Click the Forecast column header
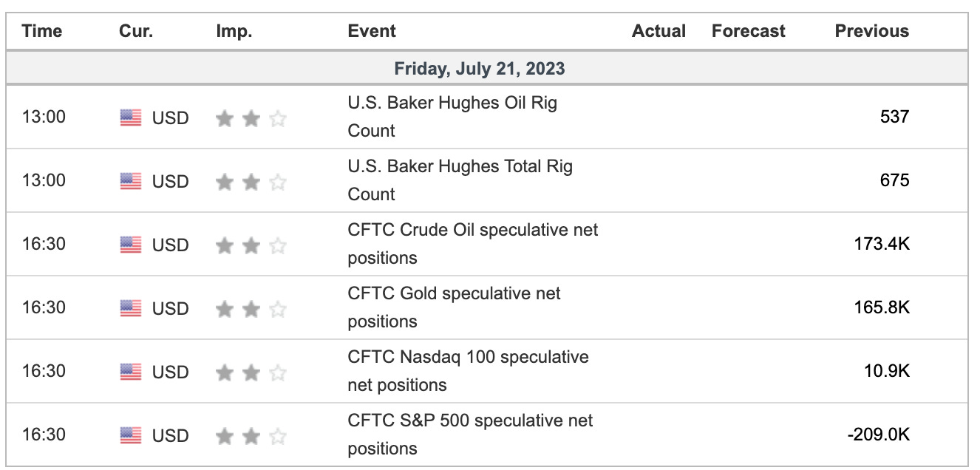980x470 pixels. (x=749, y=31)
